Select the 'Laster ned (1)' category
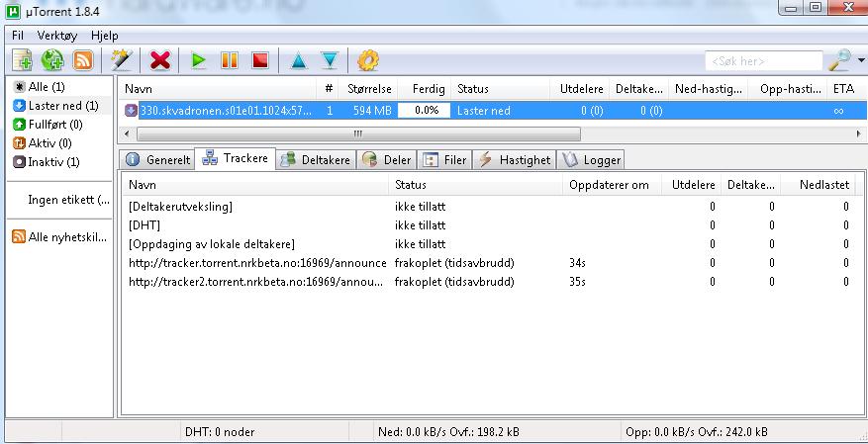Screen dimensions: 868x444 click(55, 106)
